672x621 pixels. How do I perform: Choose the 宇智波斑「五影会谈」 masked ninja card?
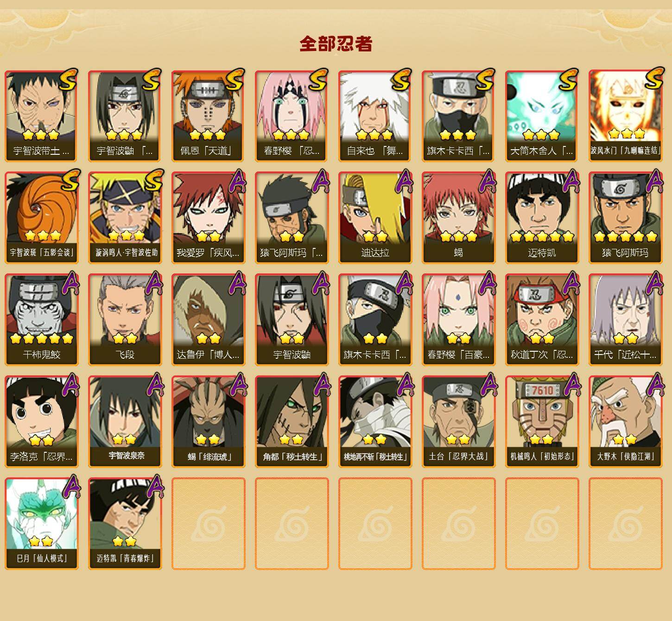(x=41, y=218)
